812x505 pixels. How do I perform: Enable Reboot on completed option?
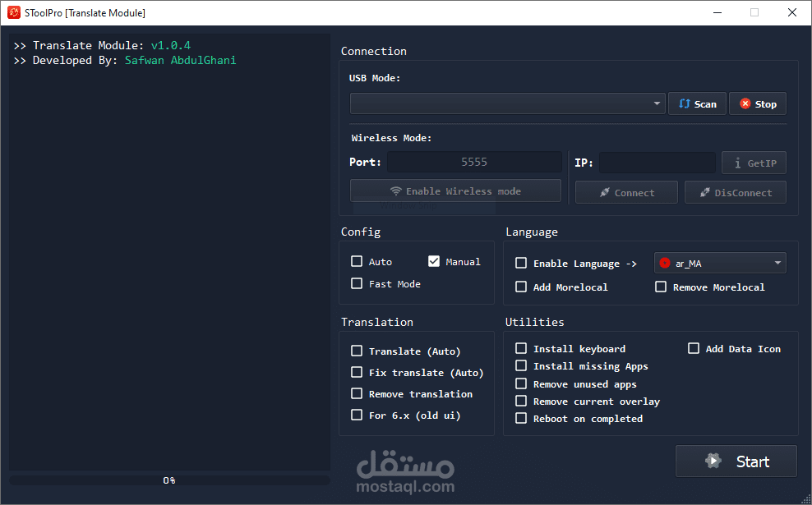pyautogui.click(x=521, y=418)
